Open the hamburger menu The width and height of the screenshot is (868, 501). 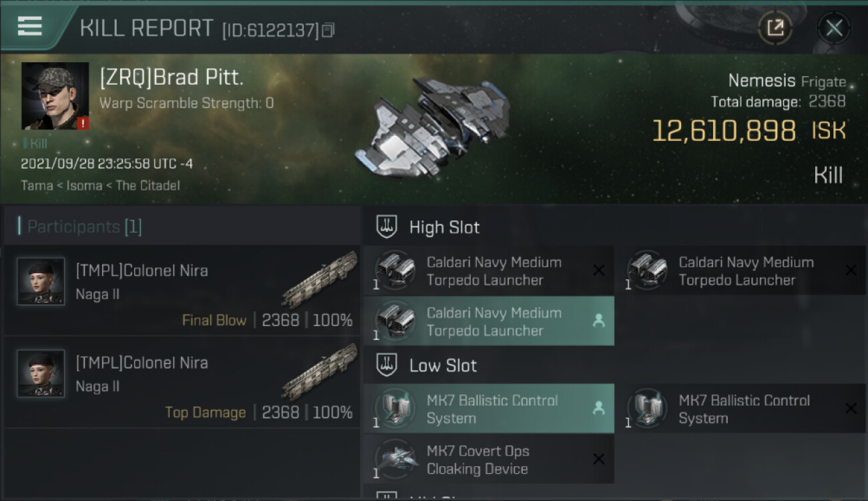coord(30,27)
